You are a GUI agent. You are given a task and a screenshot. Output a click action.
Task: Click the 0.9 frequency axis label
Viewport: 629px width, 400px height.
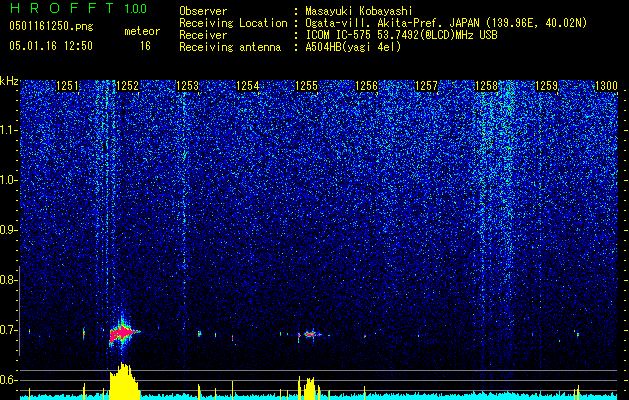pos(9,230)
